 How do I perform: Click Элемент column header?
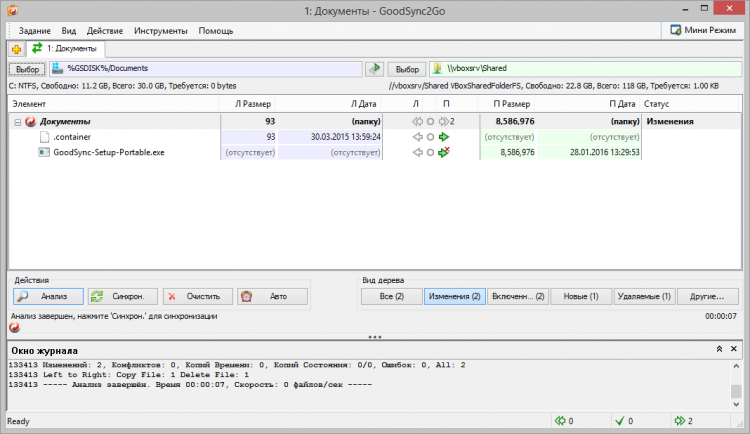tap(114, 104)
